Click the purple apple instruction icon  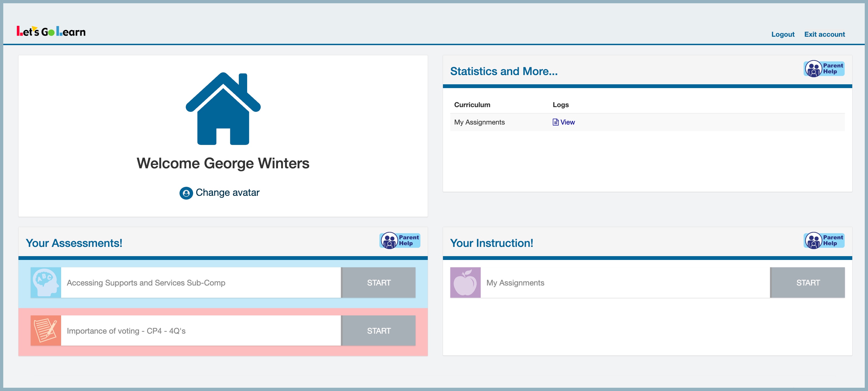click(465, 282)
